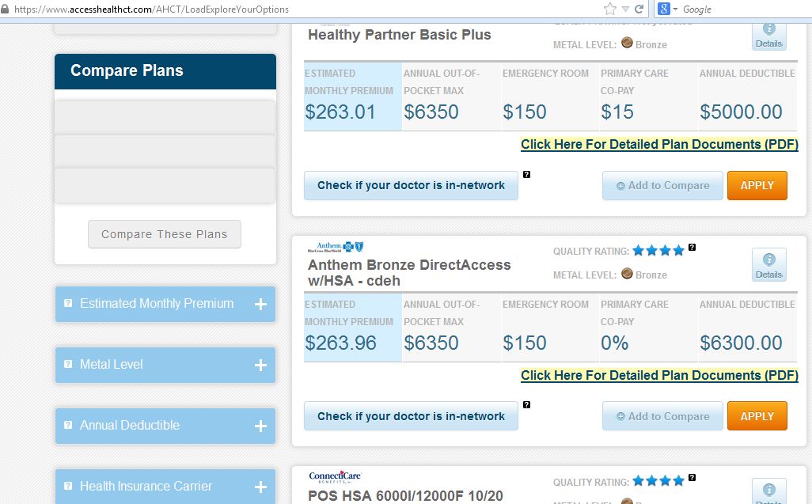Click the bookmark star icon in address bar
This screenshot has height=504, width=812.
coord(609,9)
